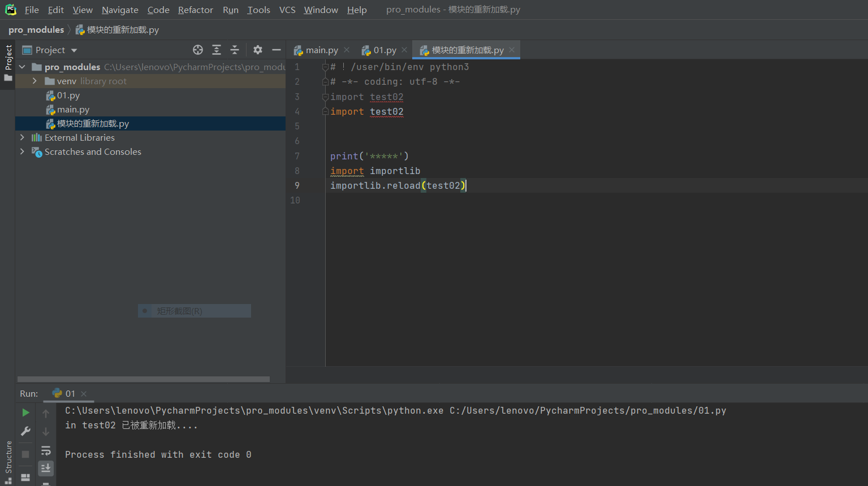Image resolution: width=868 pixels, height=486 pixels.
Task: Open the Project sidebar tool button
Action: click(x=8, y=63)
